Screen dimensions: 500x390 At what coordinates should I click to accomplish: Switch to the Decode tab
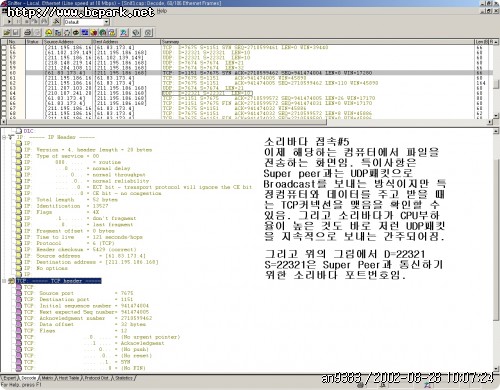(x=28, y=378)
